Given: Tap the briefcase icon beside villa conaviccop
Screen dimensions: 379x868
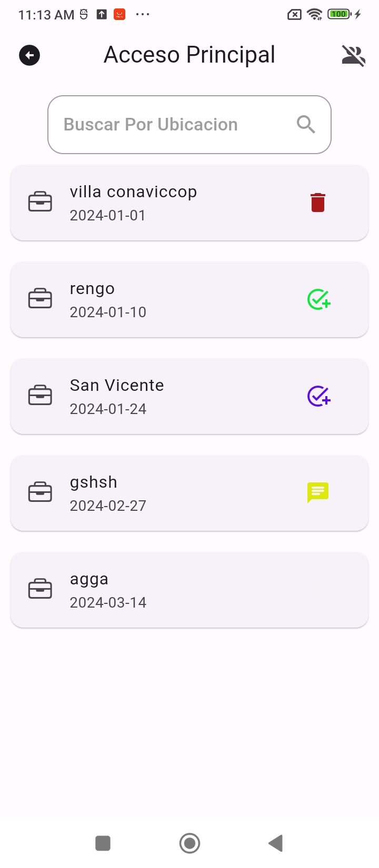Looking at the screenshot, I should 40,203.
